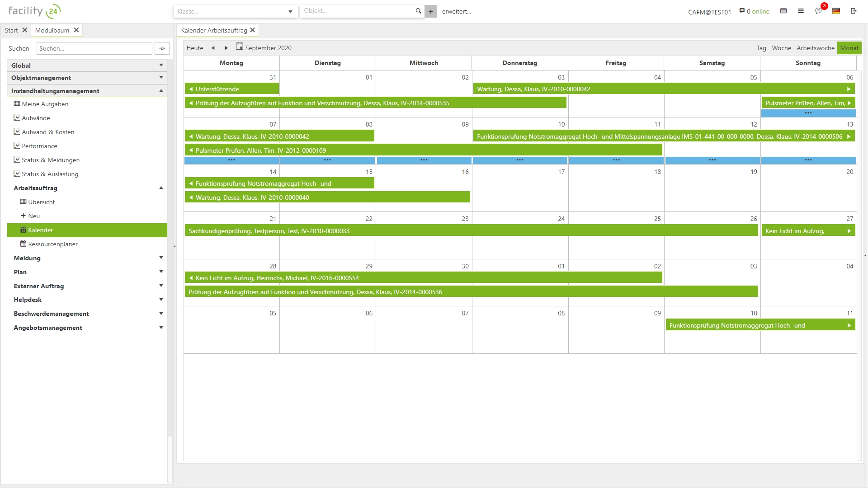The image size is (868, 488).
Task: Open the hamburger menu icon
Action: 801,11
